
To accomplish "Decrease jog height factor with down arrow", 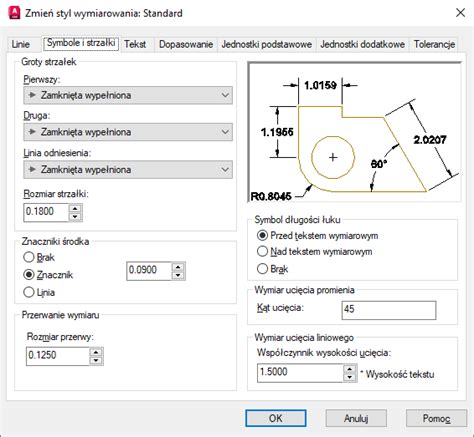I will [x=349, y=377].
